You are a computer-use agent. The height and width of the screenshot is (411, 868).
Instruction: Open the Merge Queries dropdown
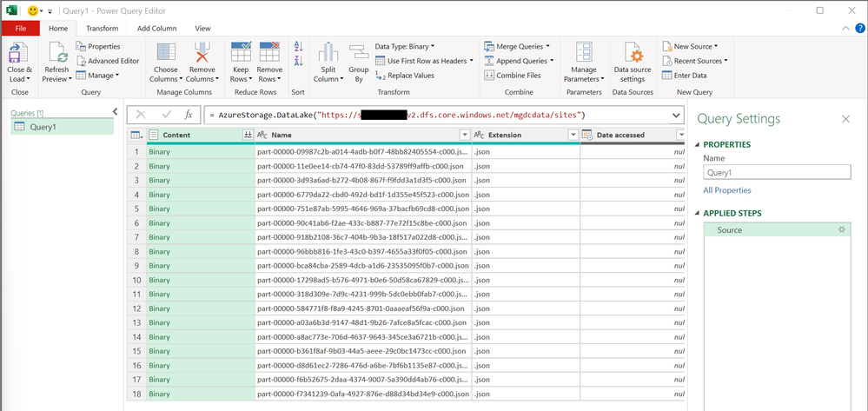coord(517,47)
